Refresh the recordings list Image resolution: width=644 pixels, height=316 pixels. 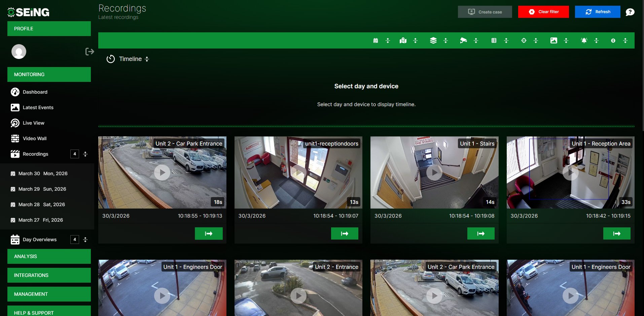598,12
